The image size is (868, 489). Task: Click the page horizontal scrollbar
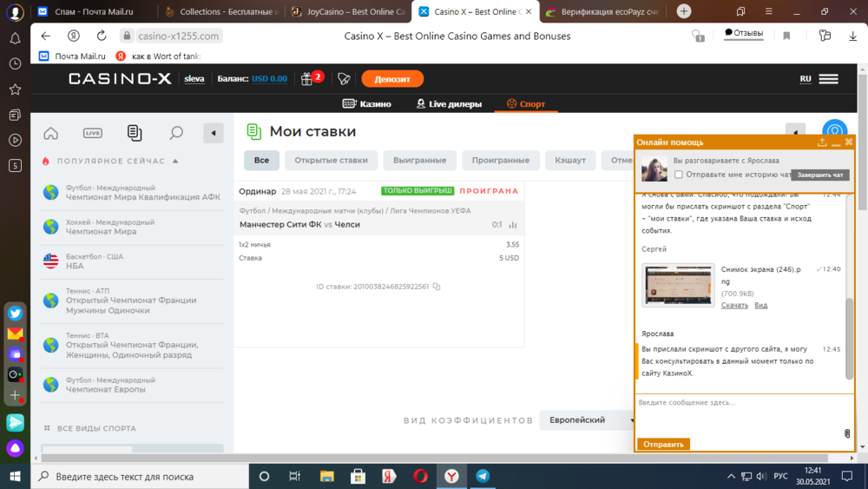tap(435, 458)
